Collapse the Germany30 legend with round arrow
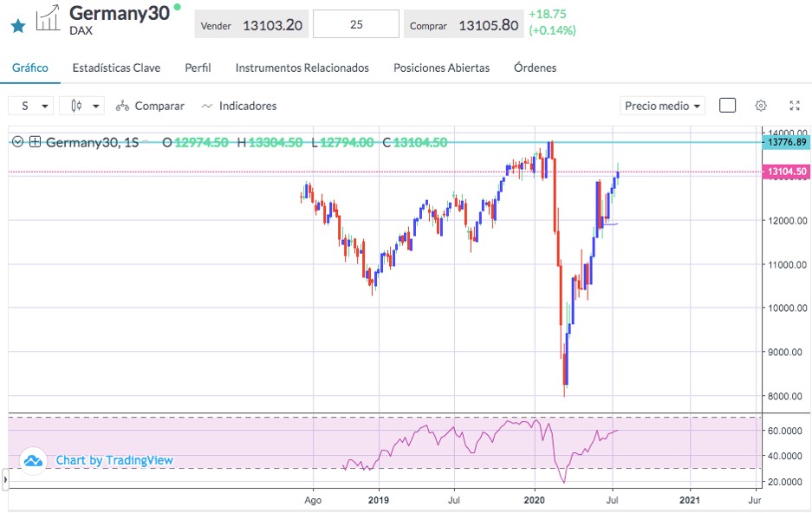This screenshot has height=513, width=812. coord(17,142)
